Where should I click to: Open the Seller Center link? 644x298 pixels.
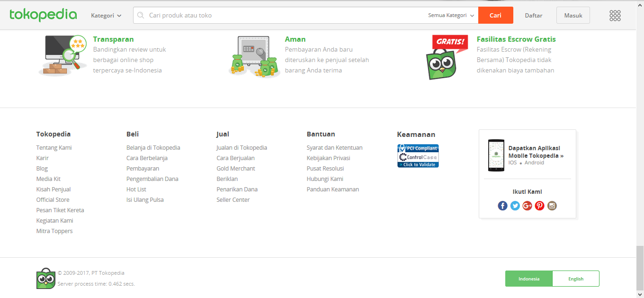coord(233,199)
